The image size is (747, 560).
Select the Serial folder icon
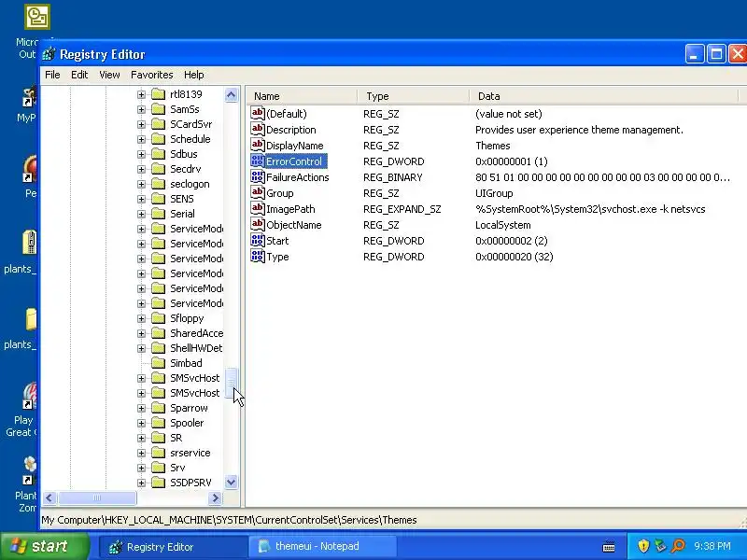click(x=158, y=214)
